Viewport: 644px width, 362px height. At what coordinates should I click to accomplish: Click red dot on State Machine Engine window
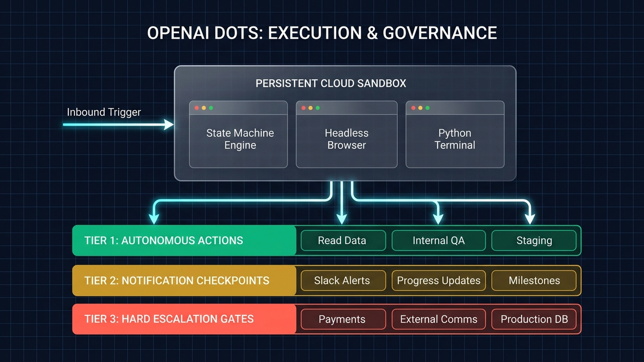pos(197,108)
